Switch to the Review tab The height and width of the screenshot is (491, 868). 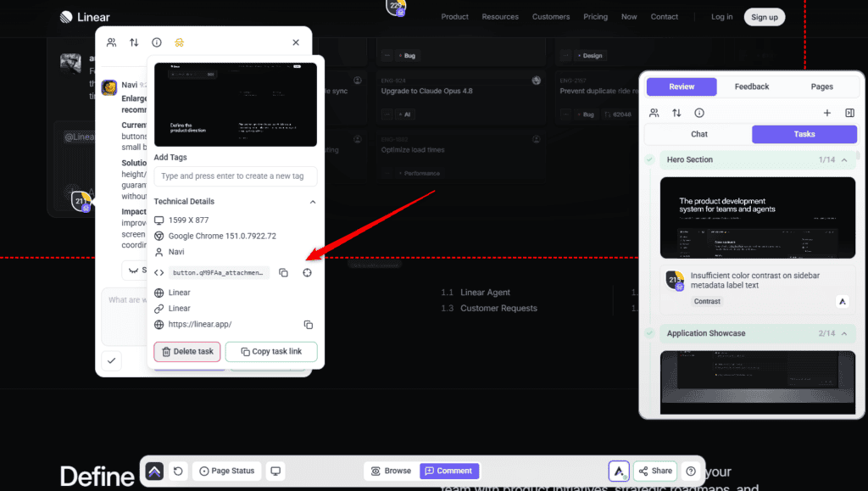[682, 86]
